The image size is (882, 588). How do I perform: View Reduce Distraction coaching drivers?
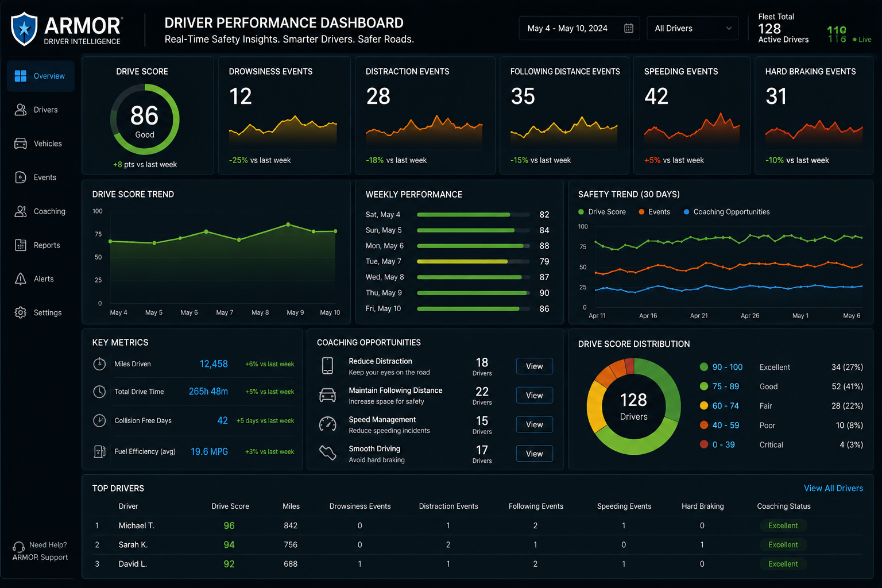coord(534,366)
